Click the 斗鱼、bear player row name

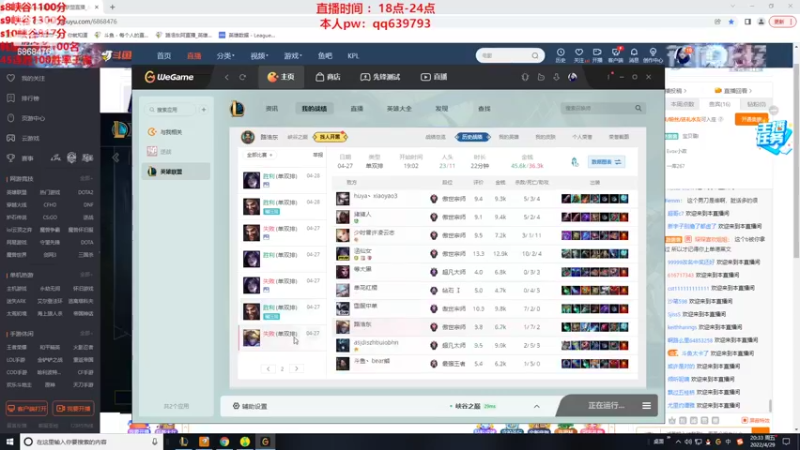(372, 361)
